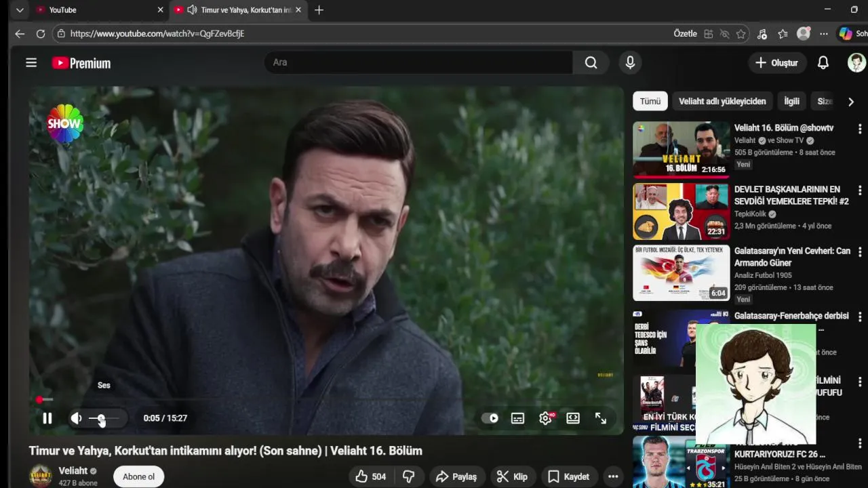This screenshot has width=868, height=488.
Task: Open the YouTube guide hamburger menu
Action: pos(31,63)
